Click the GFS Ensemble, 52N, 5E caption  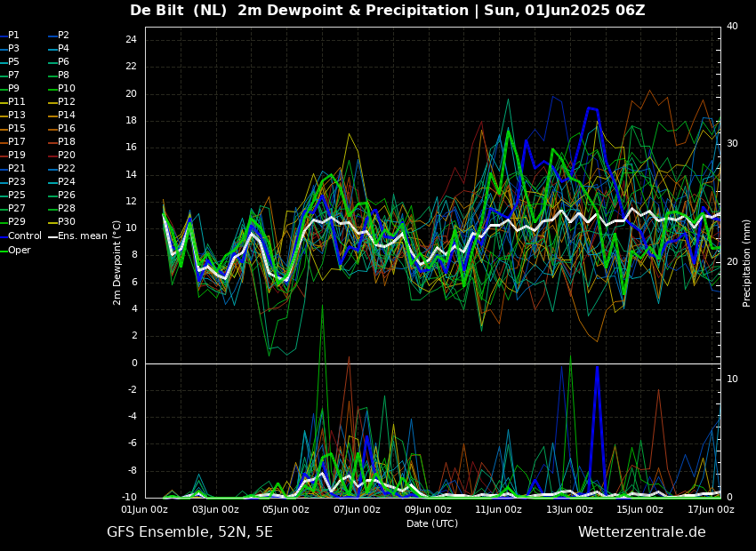[189, 532]
